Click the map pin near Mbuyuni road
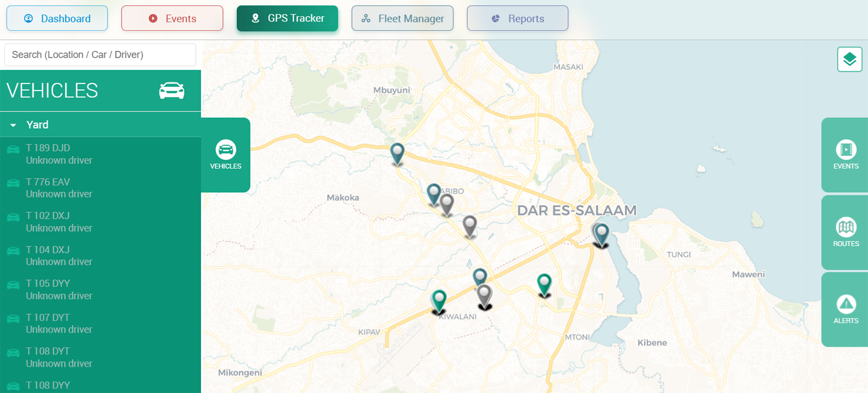This screenshot has width=868, height=393. [398, 153]
